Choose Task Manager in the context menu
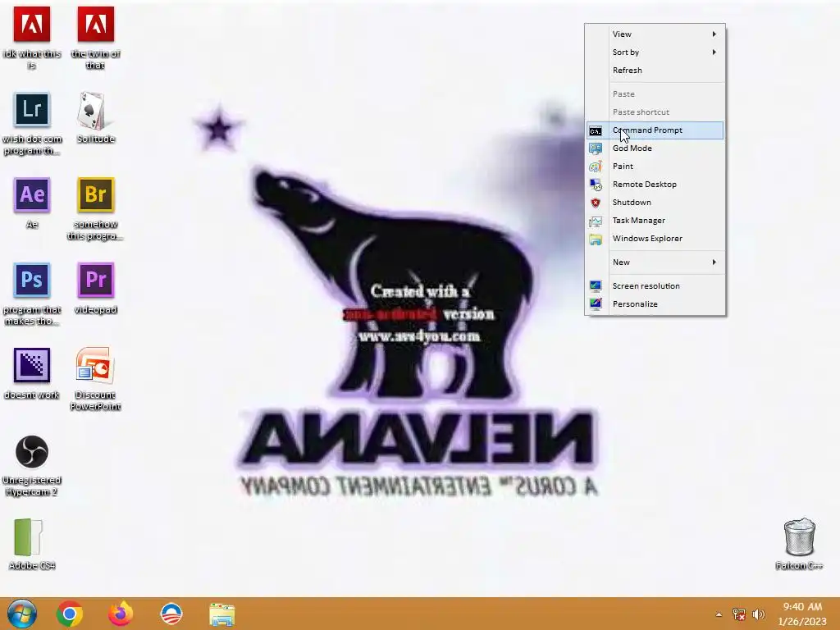The height and width of the screenshot is (630, 840). tap(655, 220)
